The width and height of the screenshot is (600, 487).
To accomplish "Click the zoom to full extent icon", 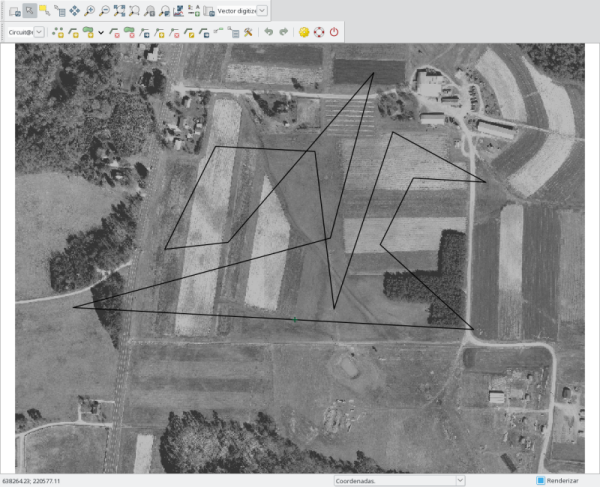I will click(120, 10).
